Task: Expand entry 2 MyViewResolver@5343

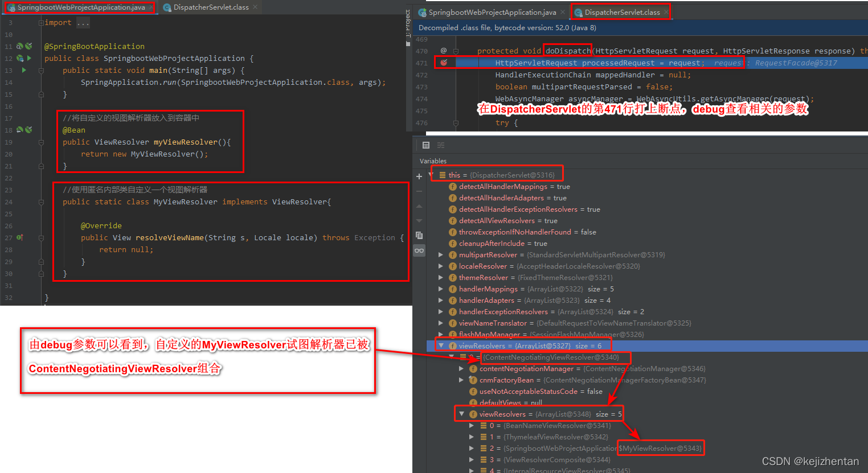Action: tap(472, 449)
